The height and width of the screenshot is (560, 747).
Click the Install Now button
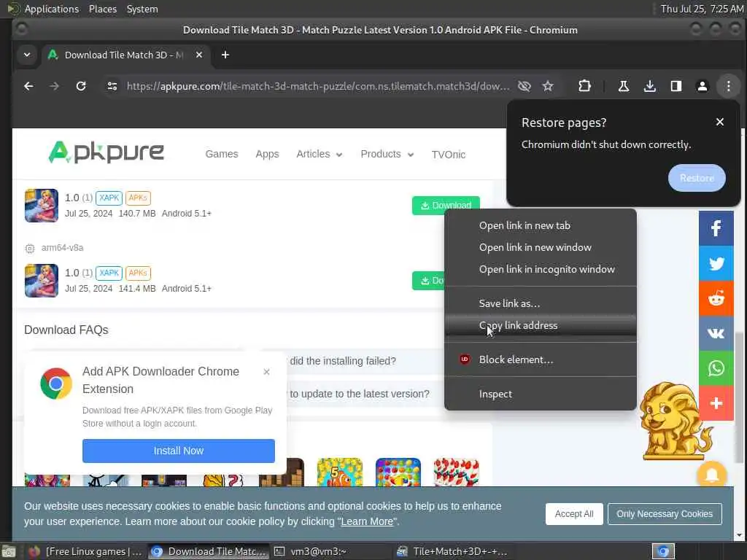click(179, 451)
